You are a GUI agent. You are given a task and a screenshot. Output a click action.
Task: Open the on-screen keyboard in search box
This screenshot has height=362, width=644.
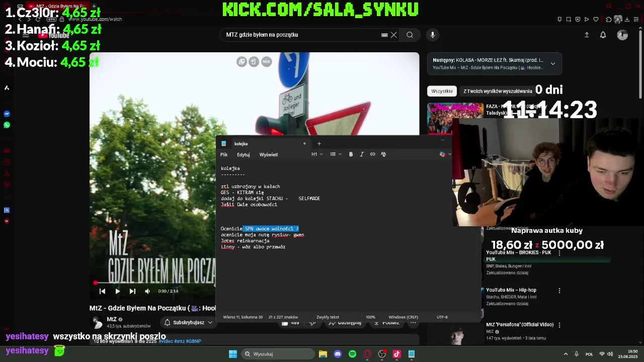(x=384, y=35)
